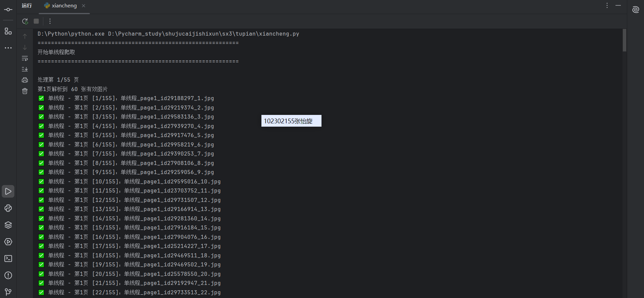Click the id29259056_9.jpg output line

click(x=126, y=172)
